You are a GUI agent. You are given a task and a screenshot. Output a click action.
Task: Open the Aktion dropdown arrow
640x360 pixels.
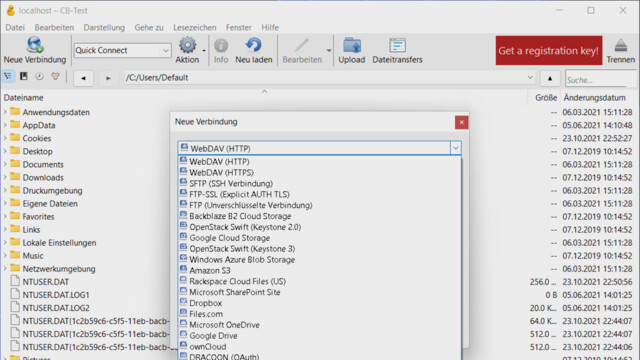(204, 51)
